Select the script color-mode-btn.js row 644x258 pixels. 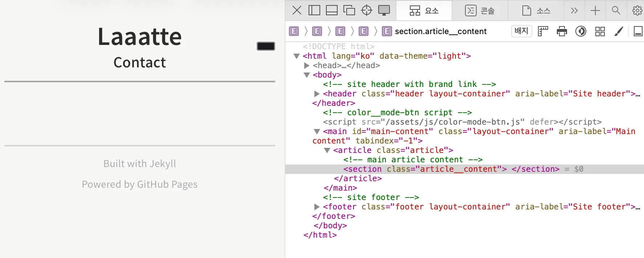(x=462, y=122)
